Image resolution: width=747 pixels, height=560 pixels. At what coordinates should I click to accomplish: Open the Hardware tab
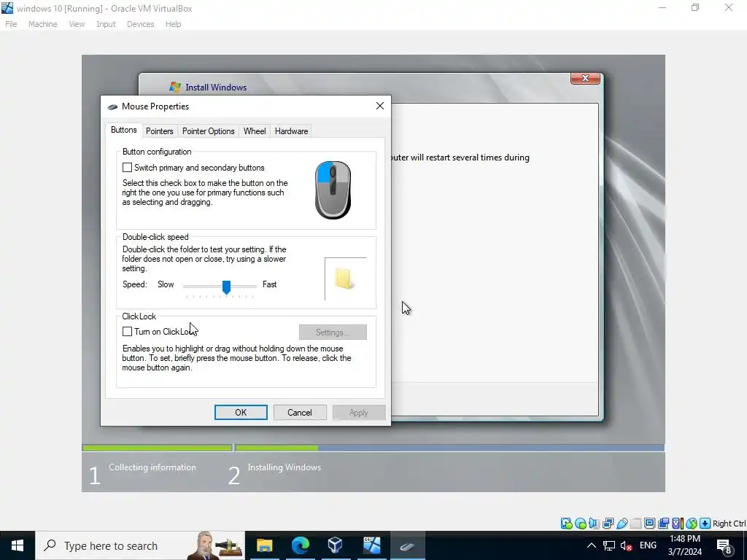pos(291,131)
